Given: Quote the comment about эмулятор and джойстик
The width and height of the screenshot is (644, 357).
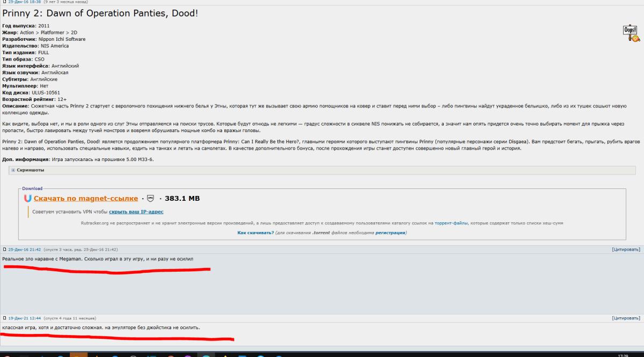Looking at the screenshot, I should click(626, 318).
